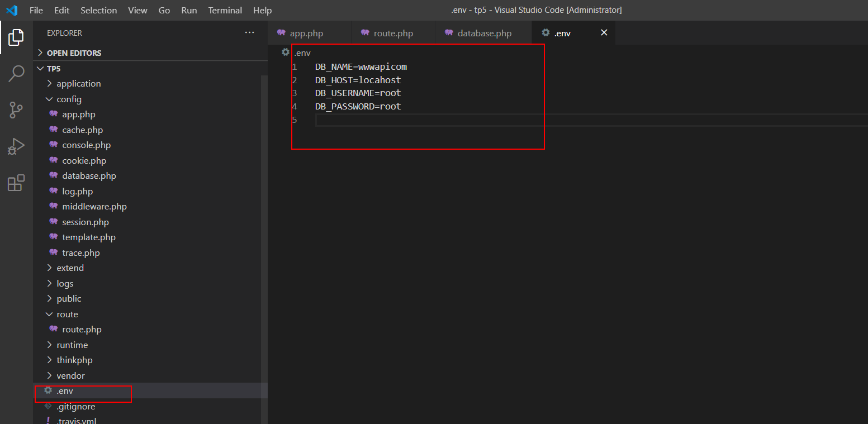Image resolution: width=868 pixels, height=424 pixels.
Task: Place cursor on empty line 5
Action: click(x=591, y=120)
